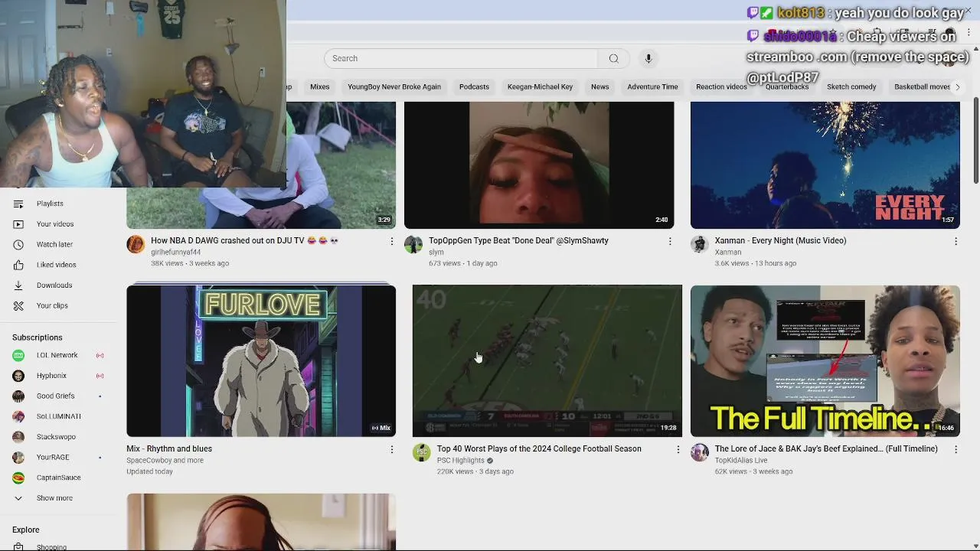Open LOL Network channel avatar
The image size is (980, 551).
click(19, 355)
